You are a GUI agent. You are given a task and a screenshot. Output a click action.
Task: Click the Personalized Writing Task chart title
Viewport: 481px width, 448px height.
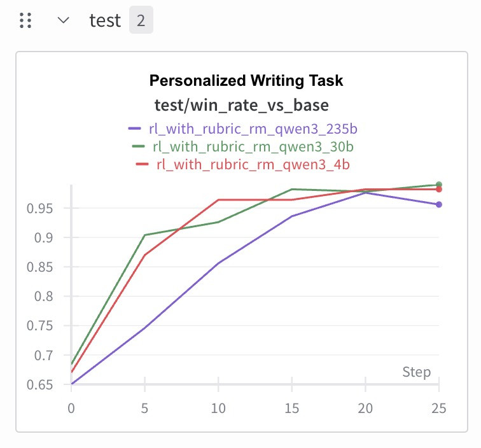pyautogui.click(x=246, y=81)
